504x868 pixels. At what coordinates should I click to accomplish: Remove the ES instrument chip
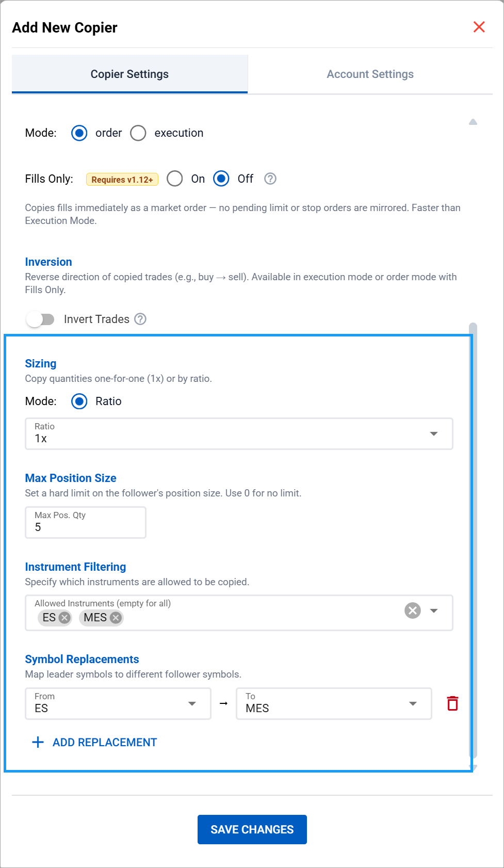pos(64,618)
